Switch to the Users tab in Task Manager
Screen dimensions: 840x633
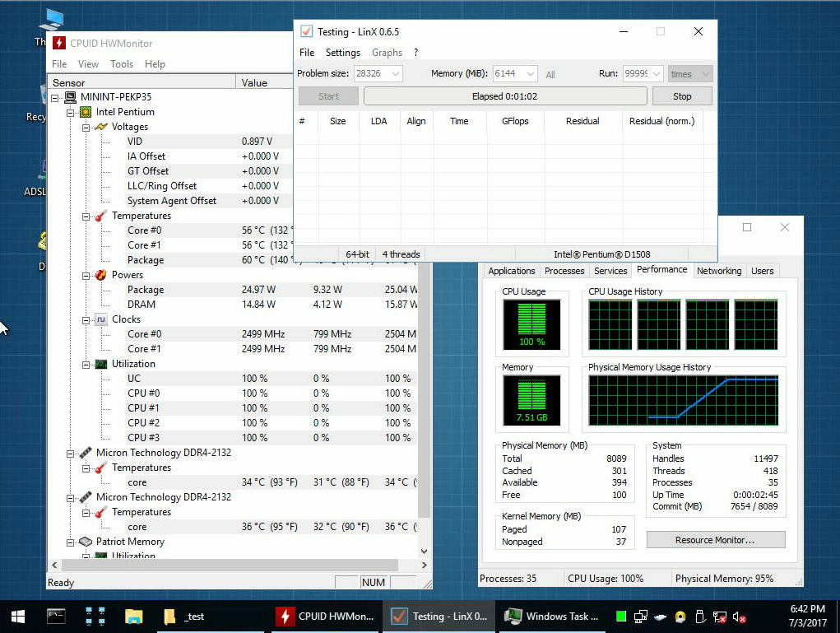tap(763, 271)
